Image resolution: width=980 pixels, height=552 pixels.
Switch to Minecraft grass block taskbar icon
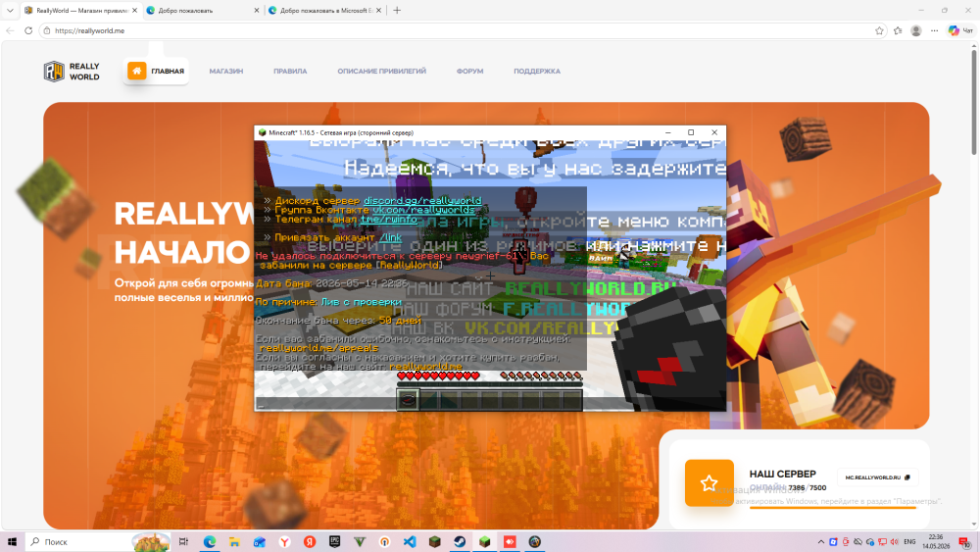[x=484, y=542]
